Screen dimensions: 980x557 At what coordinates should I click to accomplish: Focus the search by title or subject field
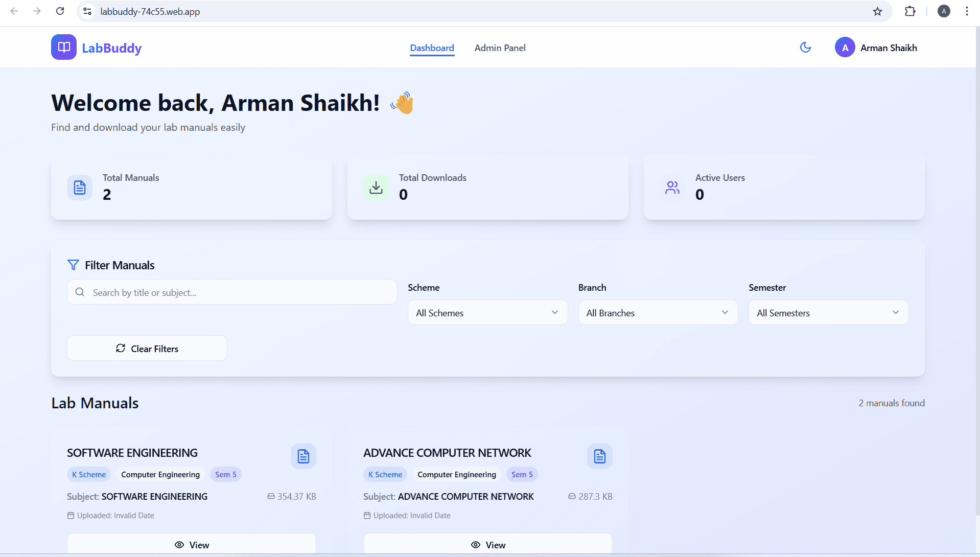pyautogui.click(x=232, y=292)
